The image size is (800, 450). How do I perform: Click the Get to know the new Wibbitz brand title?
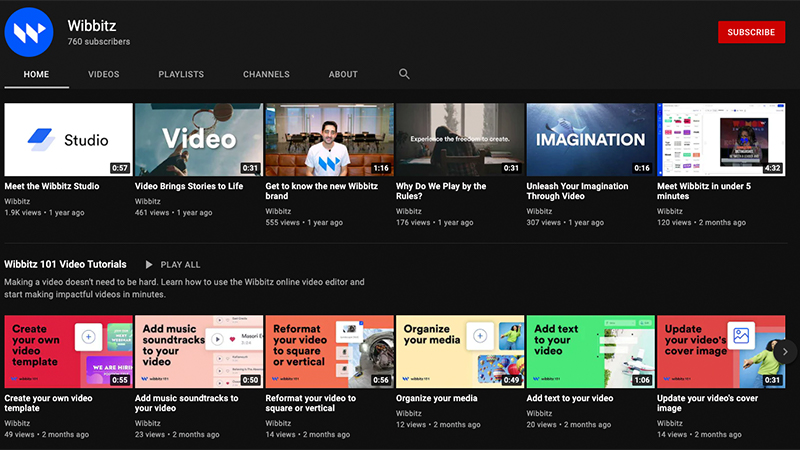pos(321,191)
